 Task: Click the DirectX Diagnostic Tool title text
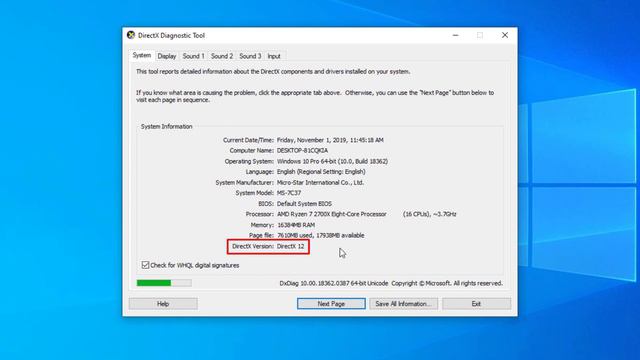point(171,36)
